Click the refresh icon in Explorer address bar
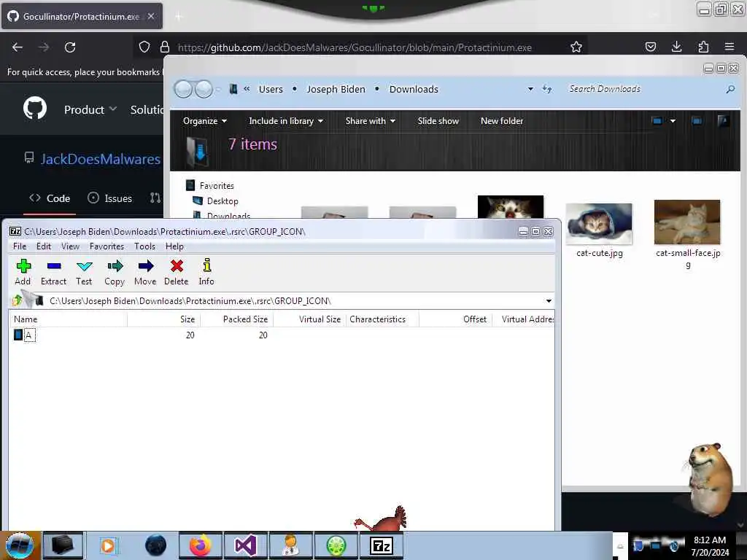This screenshot has width=747, height=560. (547, 89)
